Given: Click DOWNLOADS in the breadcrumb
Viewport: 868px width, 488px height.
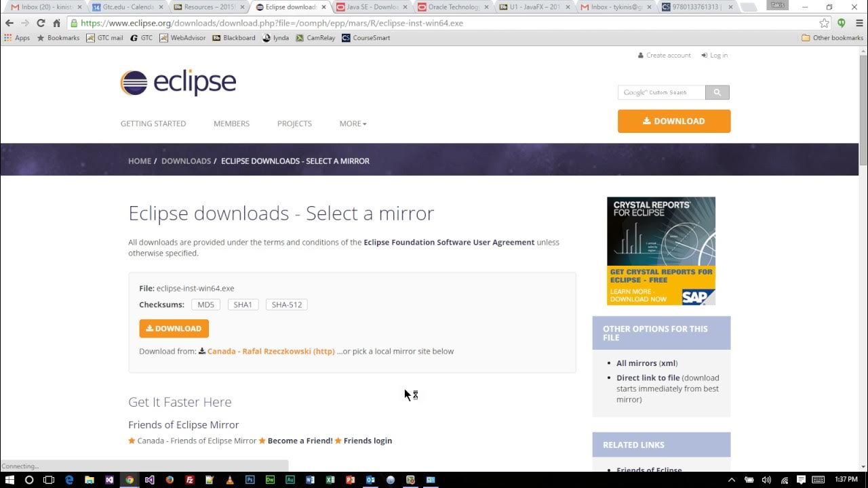Looking at the screenshot, I should 186,161.
